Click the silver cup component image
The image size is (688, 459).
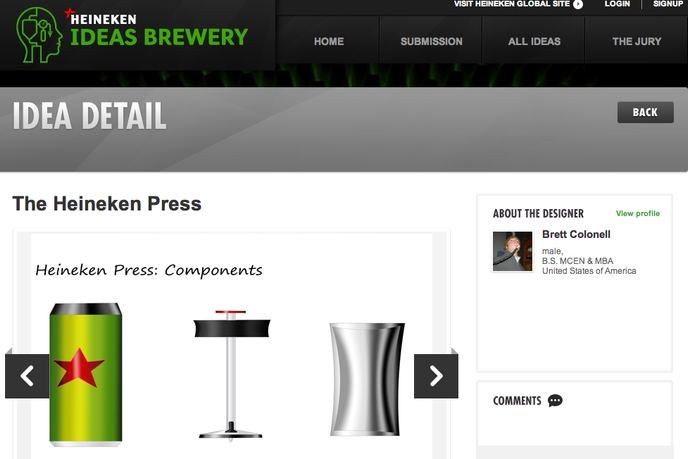(x=367, y=380)
